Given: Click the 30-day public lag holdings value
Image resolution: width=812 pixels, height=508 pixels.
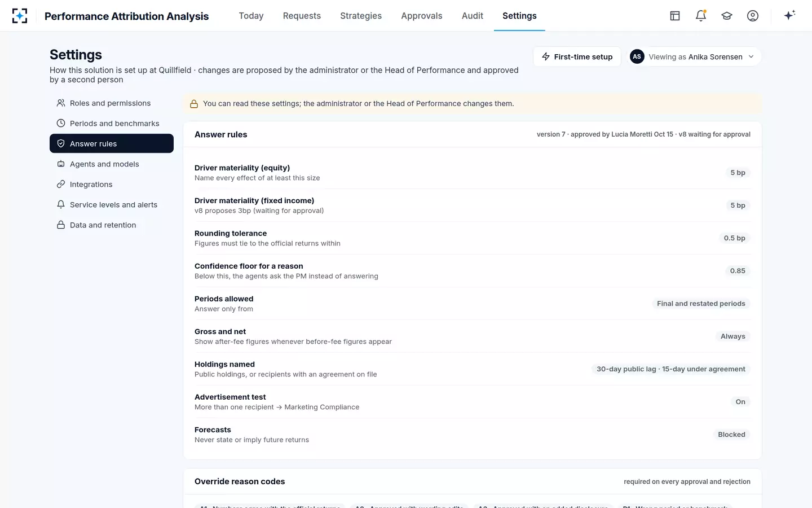Looking at the screenshot, I should tap(671, 369).
